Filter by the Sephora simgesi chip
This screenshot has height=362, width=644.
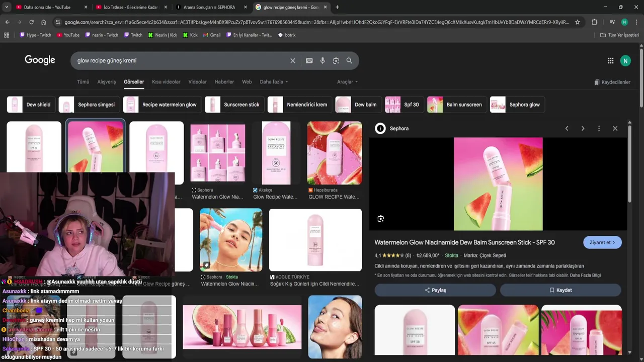click(89, 105)
